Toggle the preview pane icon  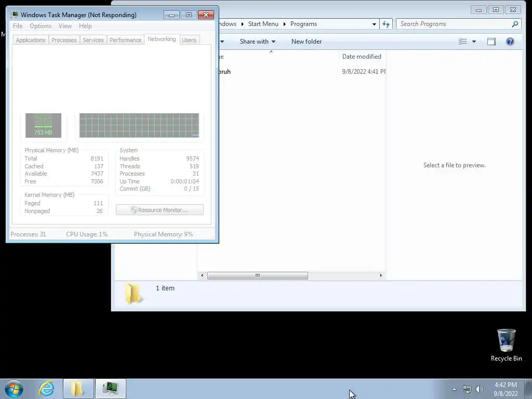coord(491,42)
